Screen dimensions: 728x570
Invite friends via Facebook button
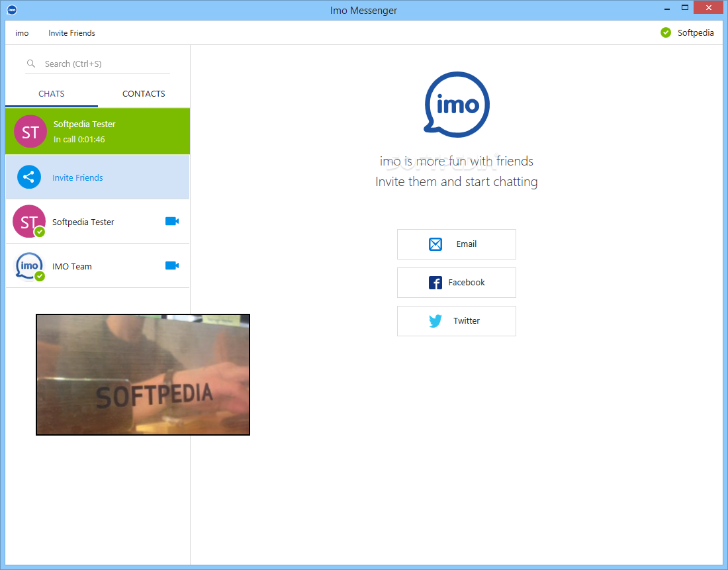(x=457, y=283)
